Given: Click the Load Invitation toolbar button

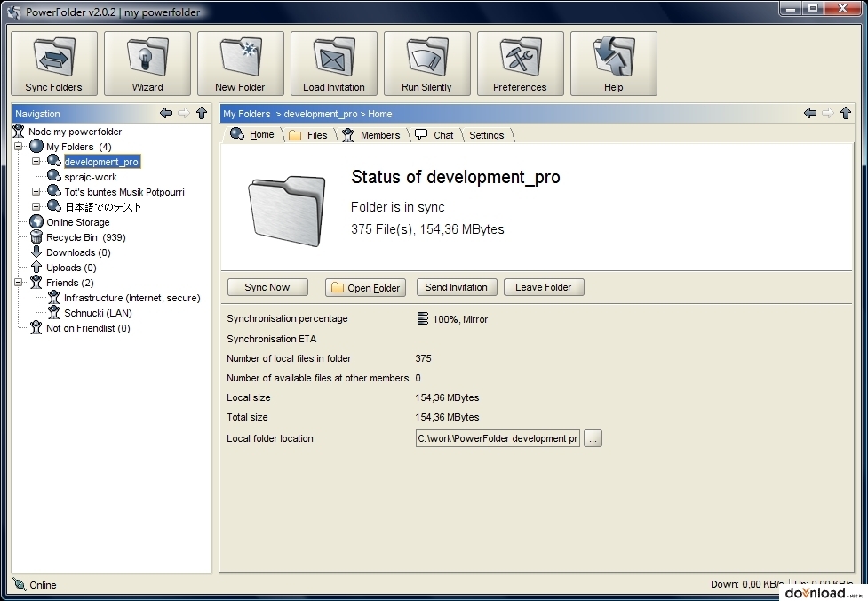Looking at the screenshot, I should tap(334, 63).
